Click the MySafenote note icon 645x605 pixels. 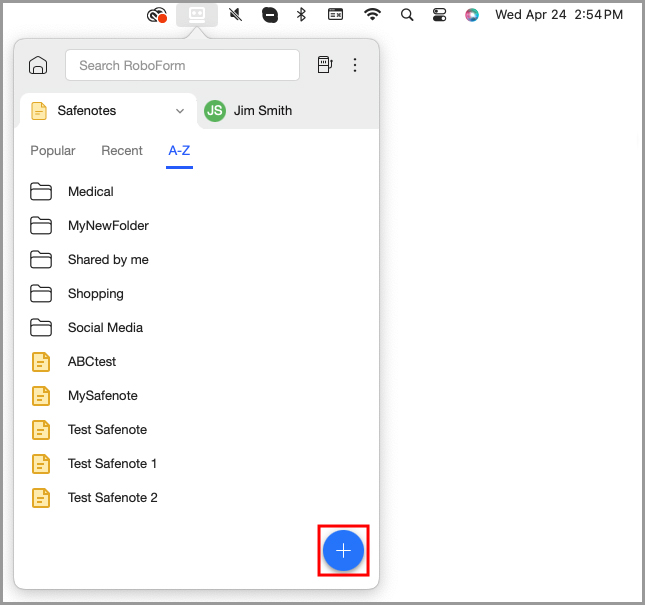pyautogui.click(x=41, y=396)
